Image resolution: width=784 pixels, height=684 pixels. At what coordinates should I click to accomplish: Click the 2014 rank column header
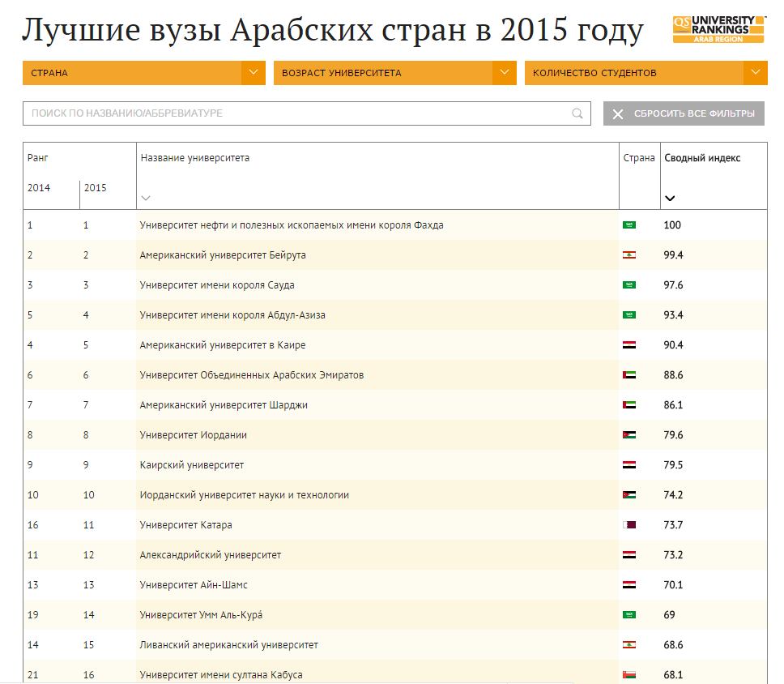coord(39,188)
